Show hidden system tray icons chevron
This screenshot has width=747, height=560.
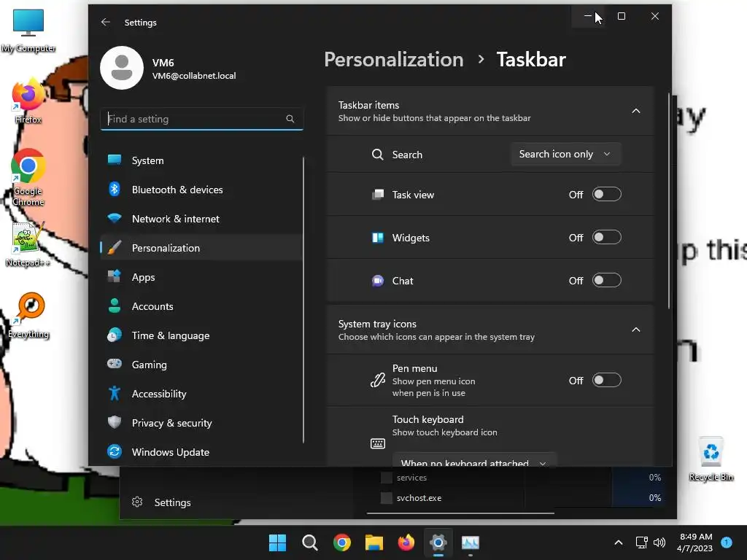(619, 542)
